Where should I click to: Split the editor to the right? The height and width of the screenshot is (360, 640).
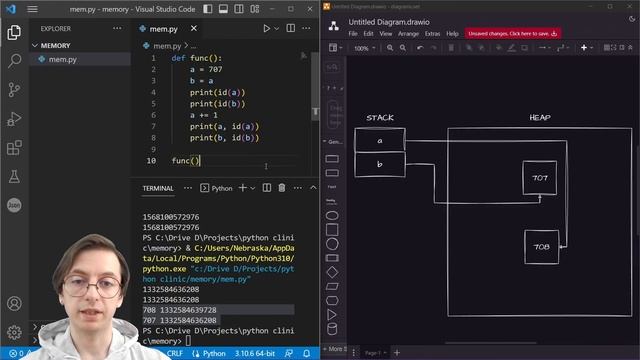pos(291,28)
